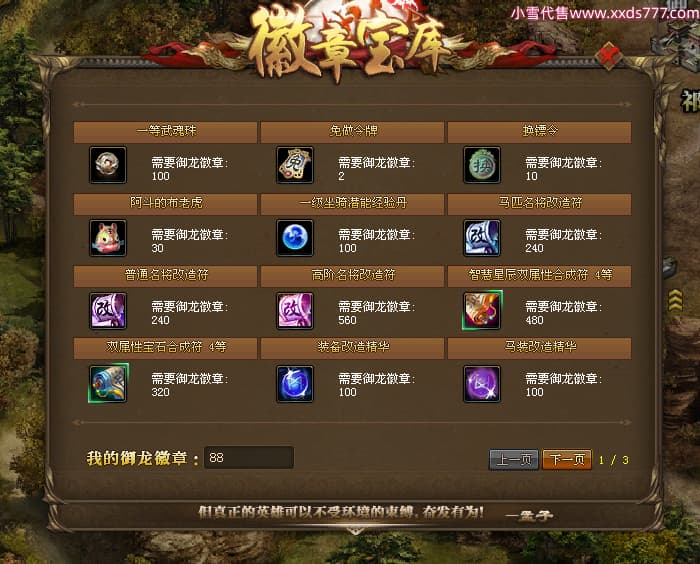Select the 智慧星辰双属性合成符 icon

point(482,310)
